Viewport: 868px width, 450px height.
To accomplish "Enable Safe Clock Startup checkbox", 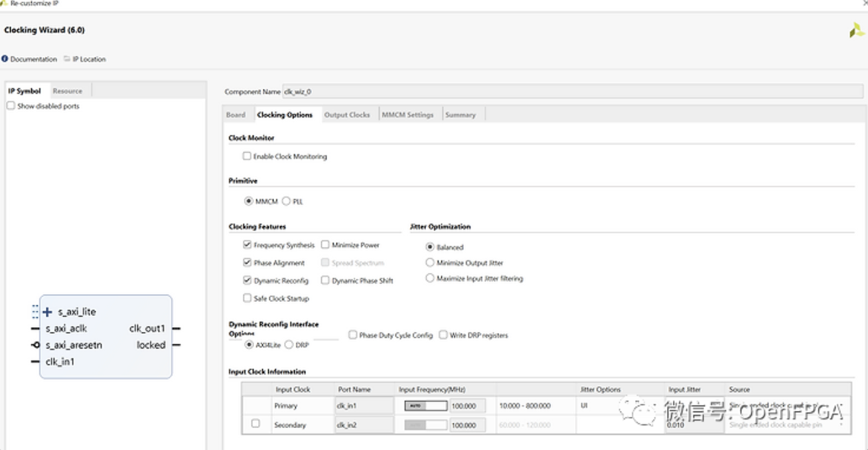I will 248,298.
